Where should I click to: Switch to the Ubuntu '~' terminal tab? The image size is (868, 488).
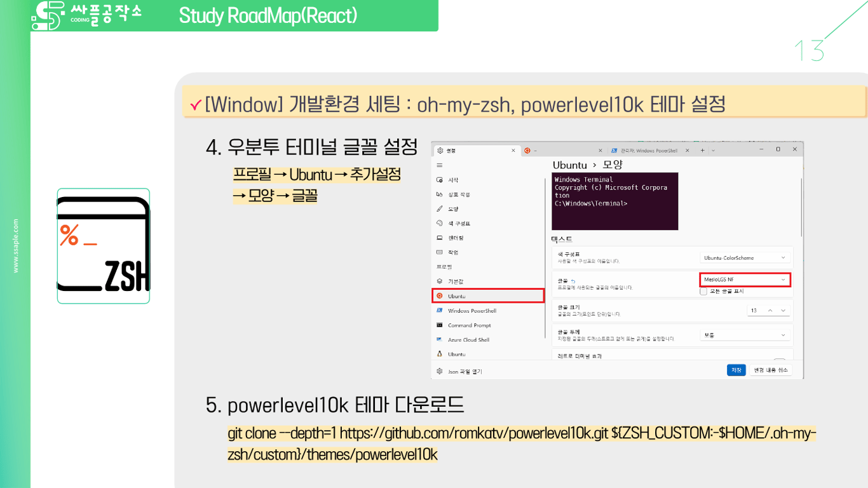tap(562, 151)
